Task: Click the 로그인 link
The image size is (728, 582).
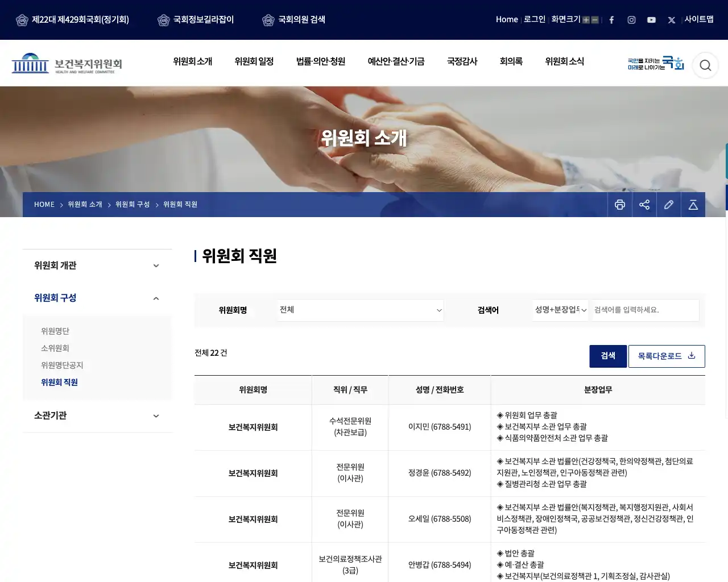Action: pos(535,19)
